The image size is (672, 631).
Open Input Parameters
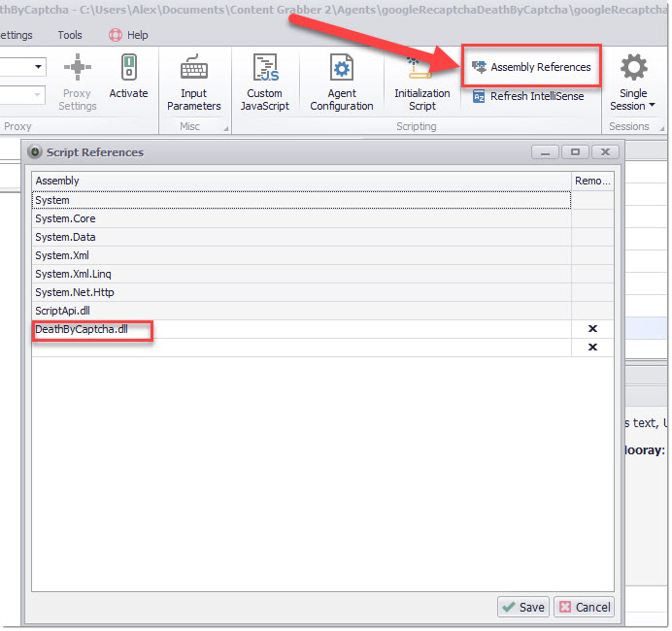coord(194,82)
